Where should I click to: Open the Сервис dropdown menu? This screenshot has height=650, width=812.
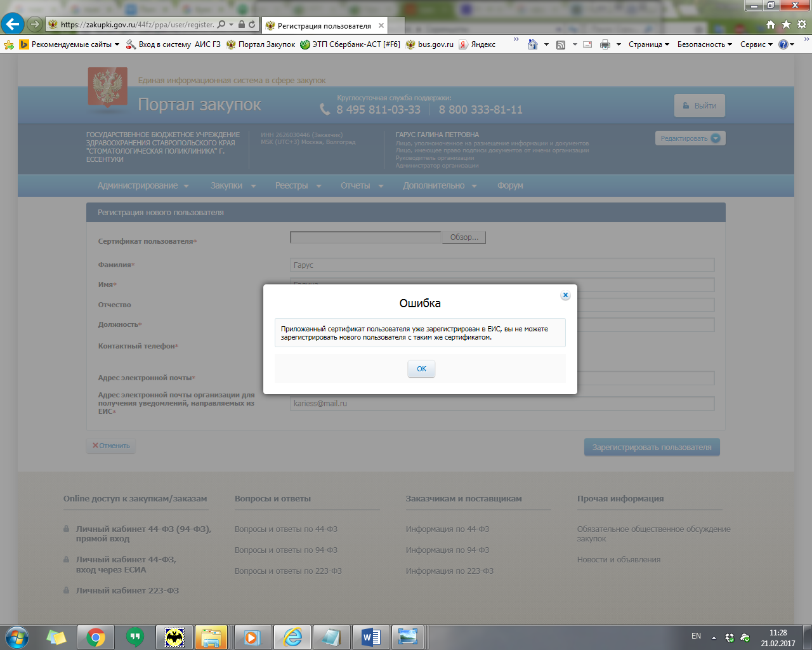(756, 44)
